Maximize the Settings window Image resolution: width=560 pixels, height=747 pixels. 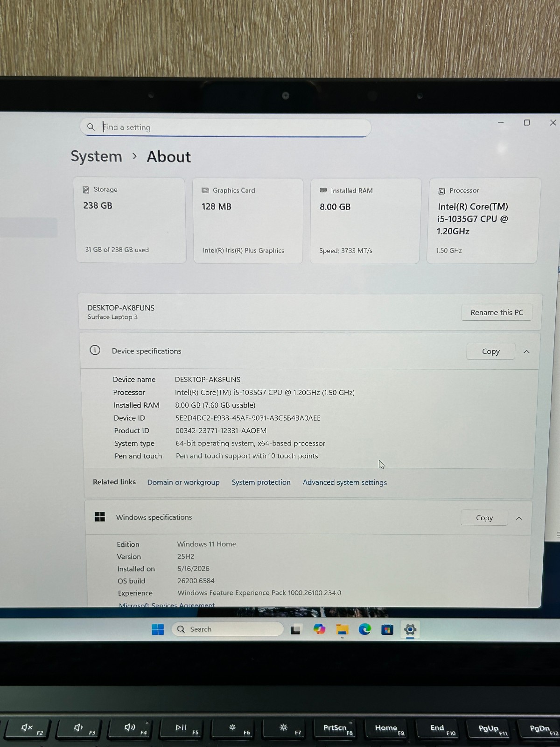pos(527,122)
